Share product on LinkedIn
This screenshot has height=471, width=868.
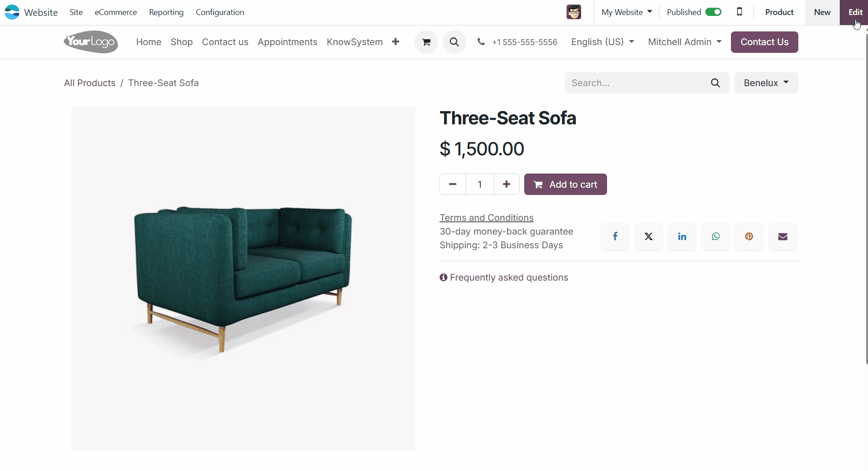[x=682, y=236]
